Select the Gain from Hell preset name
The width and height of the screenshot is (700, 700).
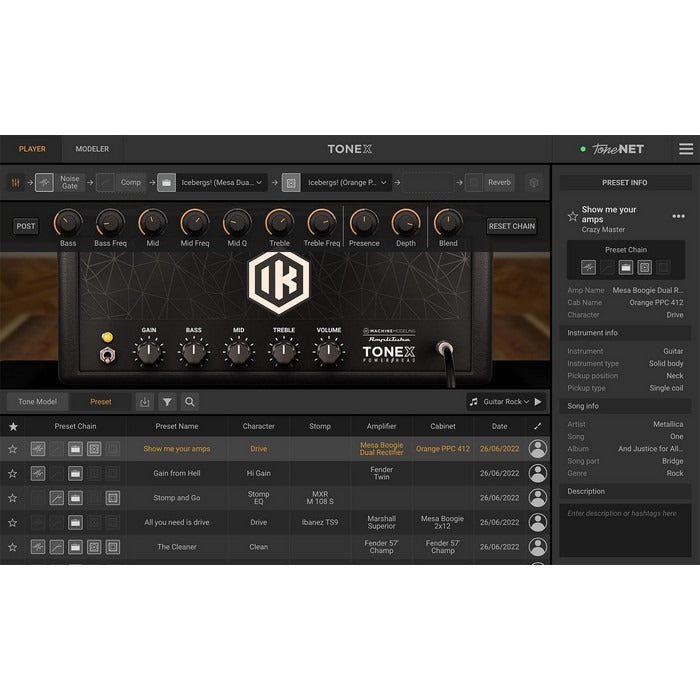coord(177,474)
